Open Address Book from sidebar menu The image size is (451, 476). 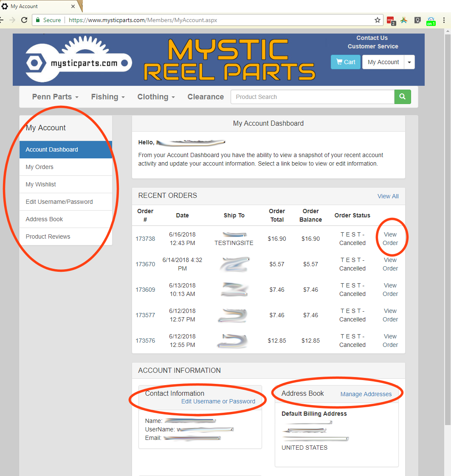tap(44, 219)
